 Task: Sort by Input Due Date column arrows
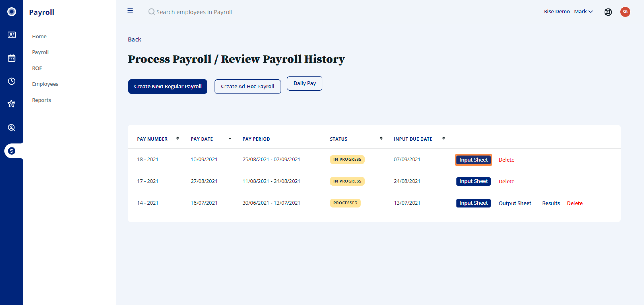pyautogui.click(x=444, y=138)
